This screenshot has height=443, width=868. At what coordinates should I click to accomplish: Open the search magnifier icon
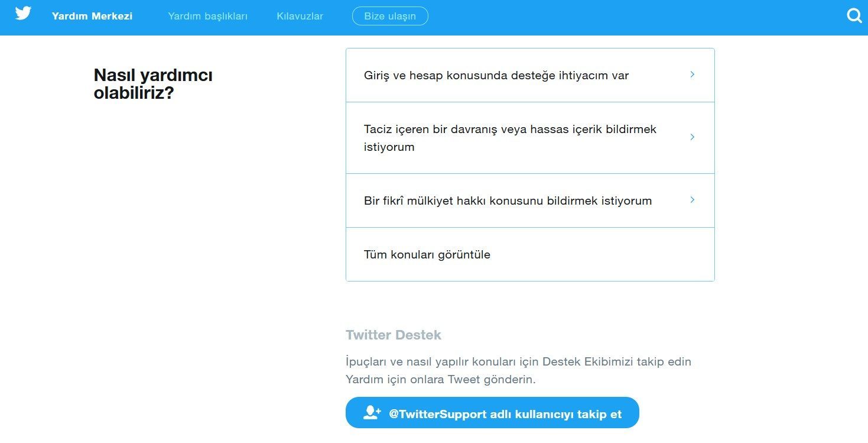tap(854, 15)
